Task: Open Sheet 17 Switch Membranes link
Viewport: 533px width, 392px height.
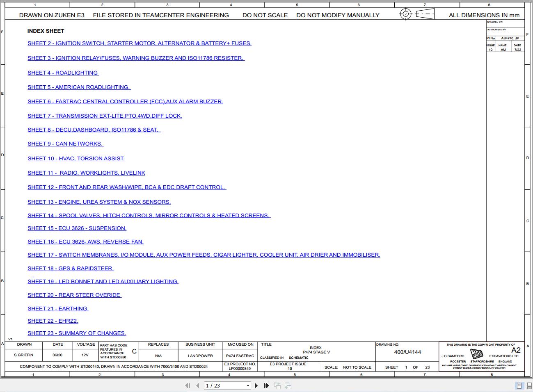Action: click(204, 255)
